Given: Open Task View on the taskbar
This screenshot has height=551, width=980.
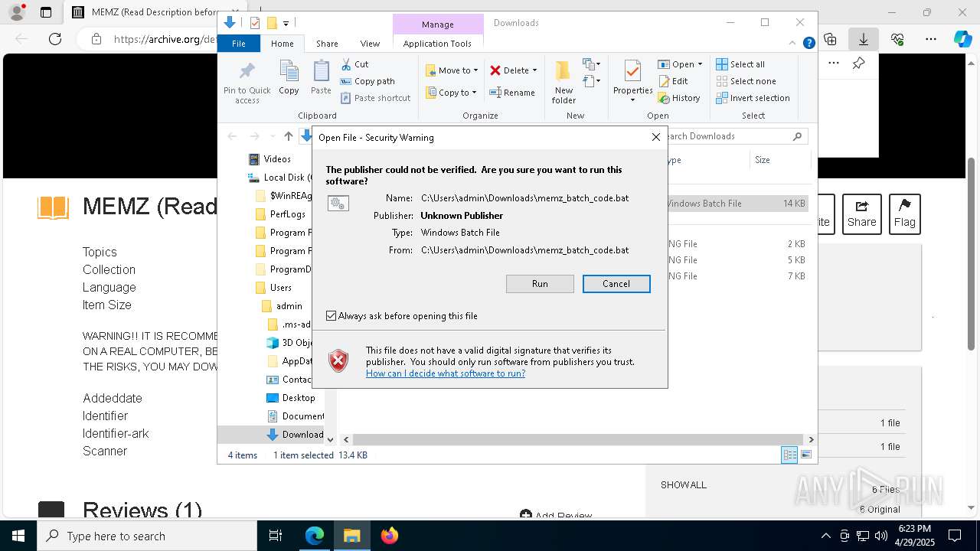Looking at the screenshot, I should (x=276, y=536).
